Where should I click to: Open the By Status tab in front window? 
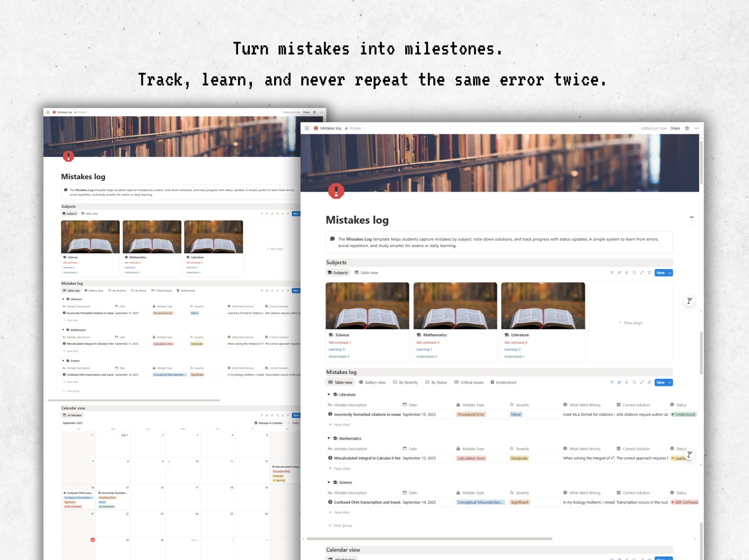pos(436,382)
